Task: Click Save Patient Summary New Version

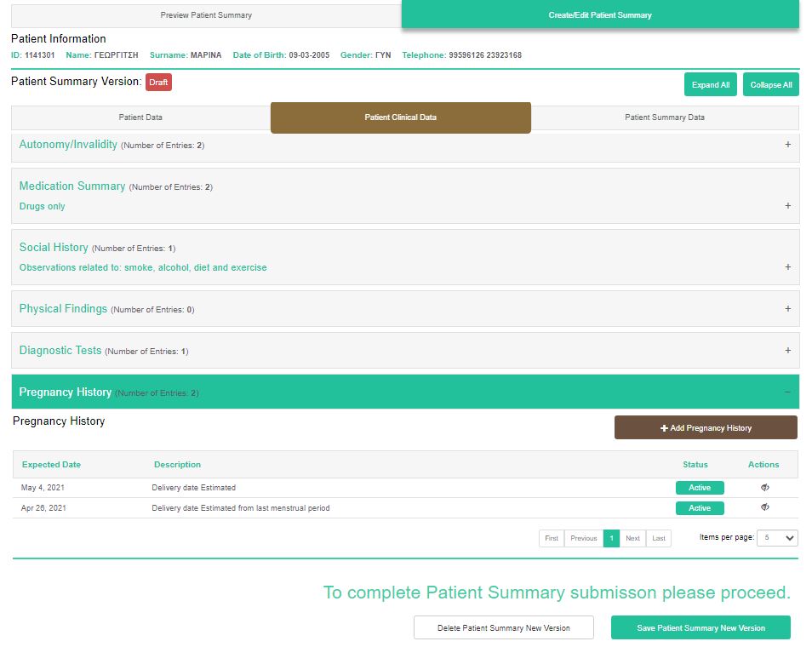Action: [x=700, y=627]
